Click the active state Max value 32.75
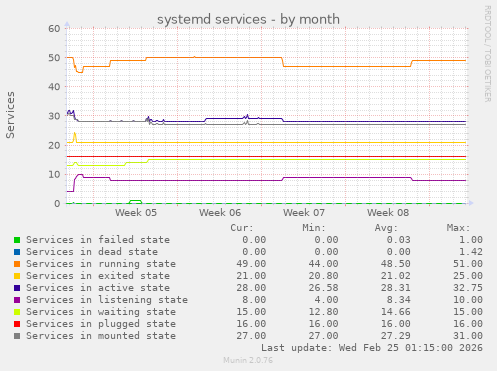The height and width of the screenshot is (371, 497). [x=468, y=288]
